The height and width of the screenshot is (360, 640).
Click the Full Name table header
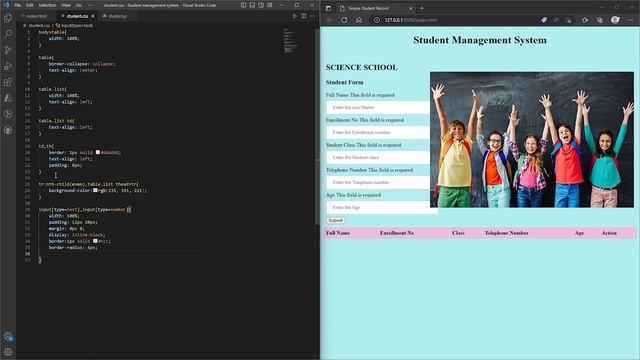coord(338,233)
